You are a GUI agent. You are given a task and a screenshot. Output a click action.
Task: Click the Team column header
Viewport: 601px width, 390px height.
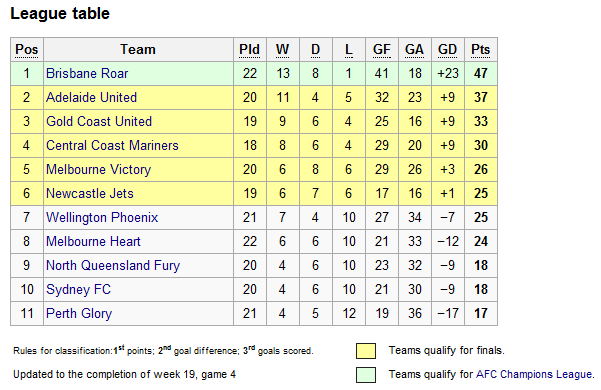point(138,49)
